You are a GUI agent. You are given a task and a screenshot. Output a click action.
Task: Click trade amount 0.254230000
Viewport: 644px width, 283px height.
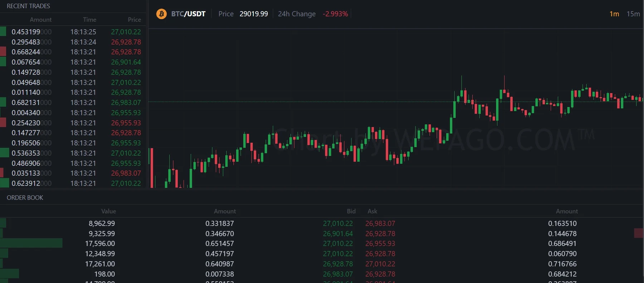point(31,123)
